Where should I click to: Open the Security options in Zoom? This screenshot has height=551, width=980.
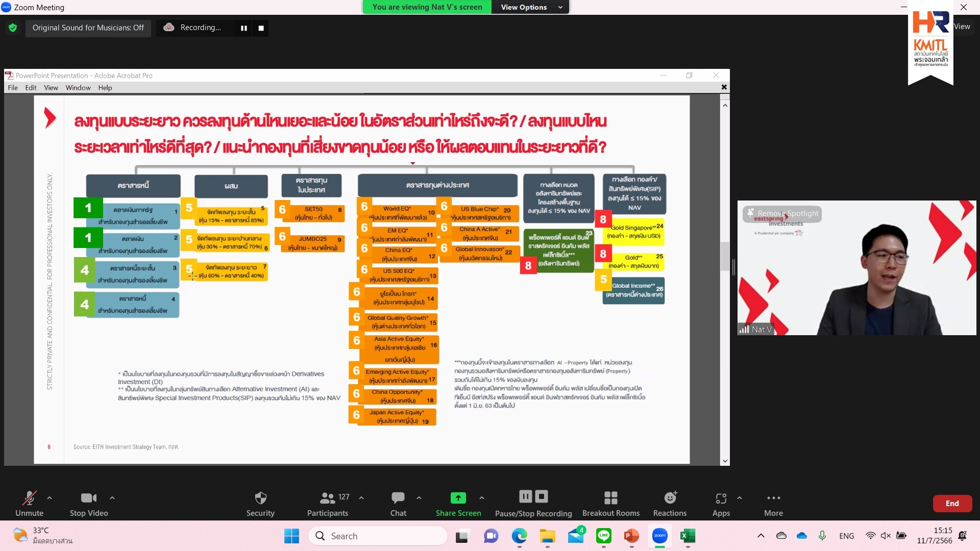pos(260,503)
